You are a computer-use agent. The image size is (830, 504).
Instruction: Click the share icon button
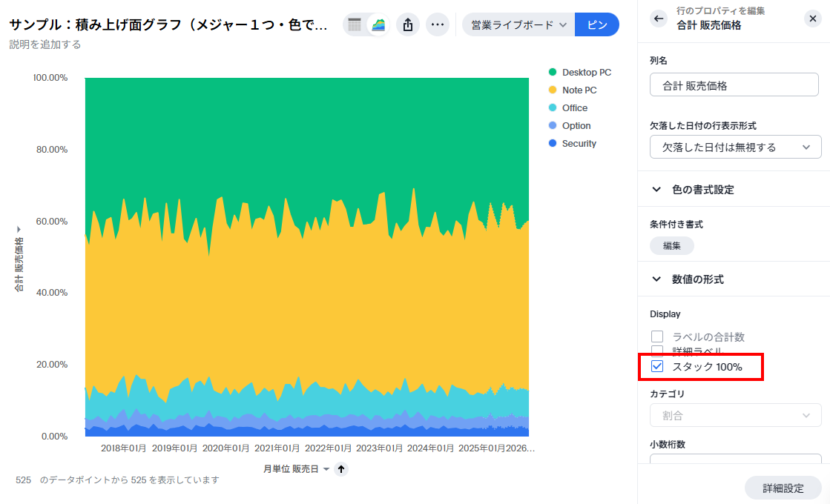click(408, 24)
